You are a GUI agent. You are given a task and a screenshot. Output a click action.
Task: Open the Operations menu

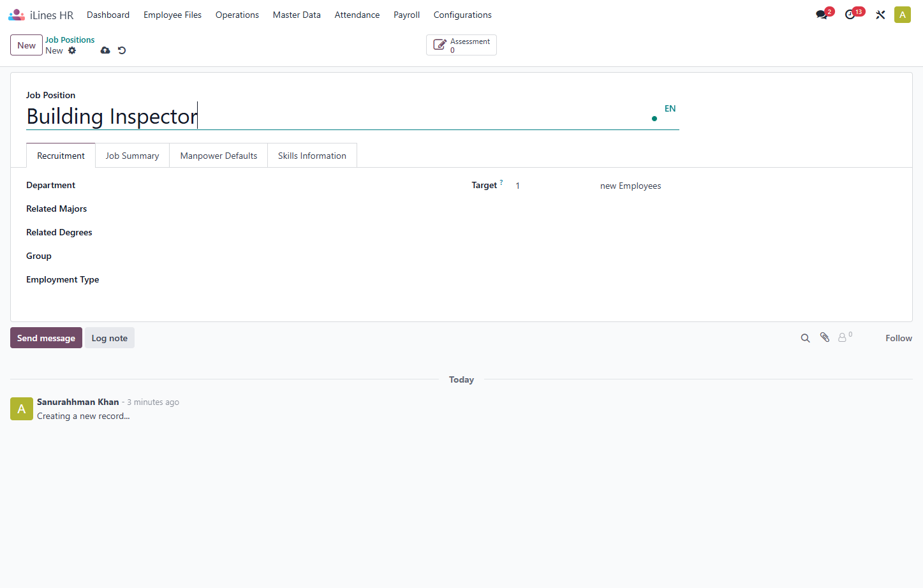(x=237, y=15)
